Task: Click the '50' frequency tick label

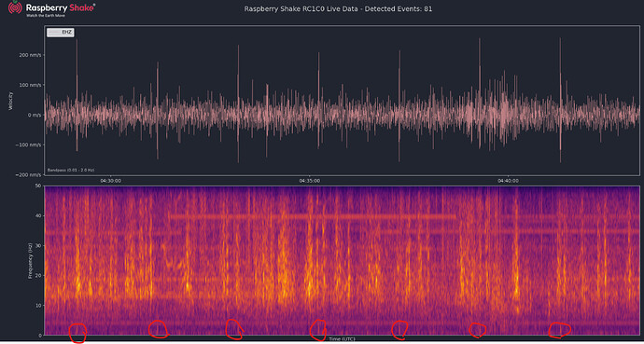Action: 39,186
